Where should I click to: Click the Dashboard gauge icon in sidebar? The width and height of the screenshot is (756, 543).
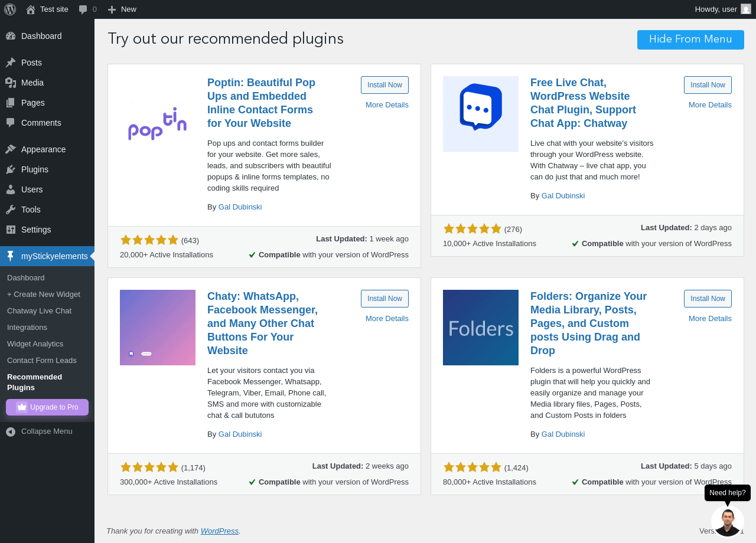click(11, 36)
